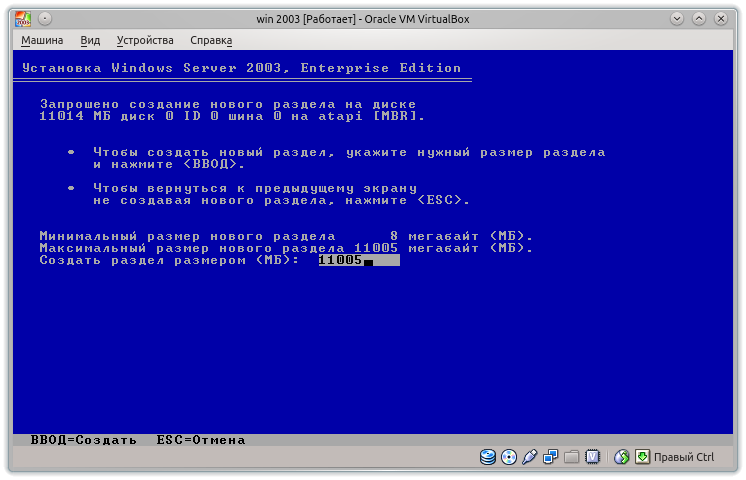
Task: Click the ESC=Отмена hint in the bottom bar
Action: [201, 440]
